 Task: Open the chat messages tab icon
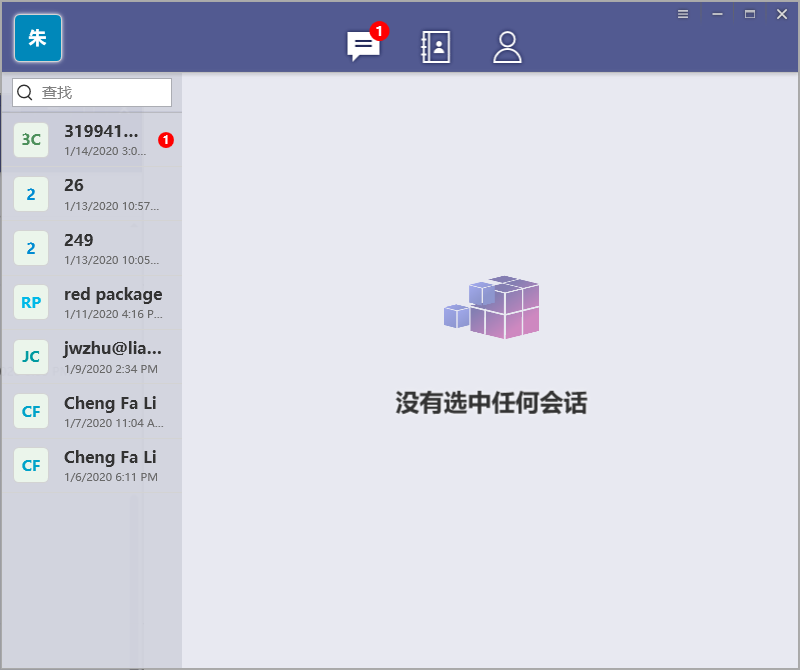click(363, 46)
